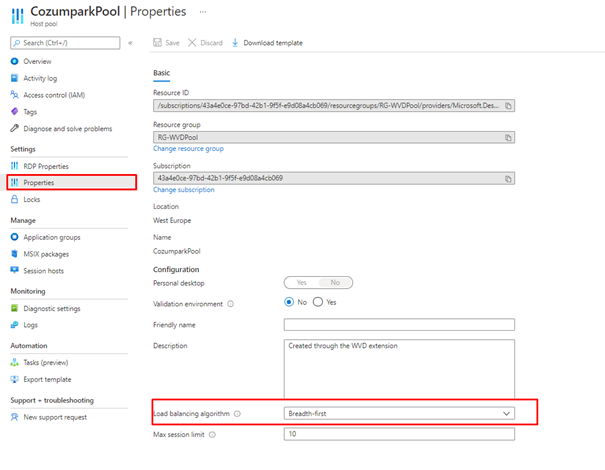605x470 pixels.
Task: Go to Session hosts page
Action: tap(44, 271)
